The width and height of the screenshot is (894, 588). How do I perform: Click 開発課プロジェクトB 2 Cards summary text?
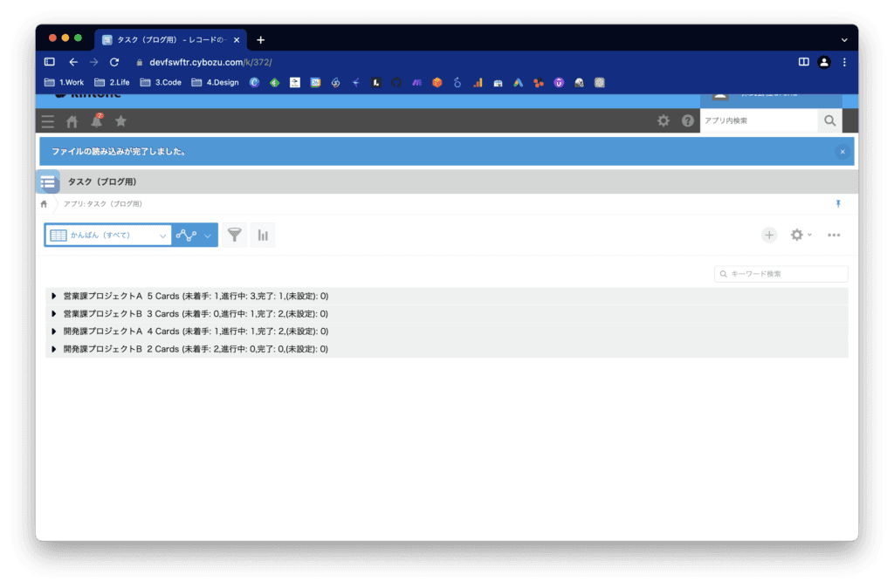tap(196, 349)
